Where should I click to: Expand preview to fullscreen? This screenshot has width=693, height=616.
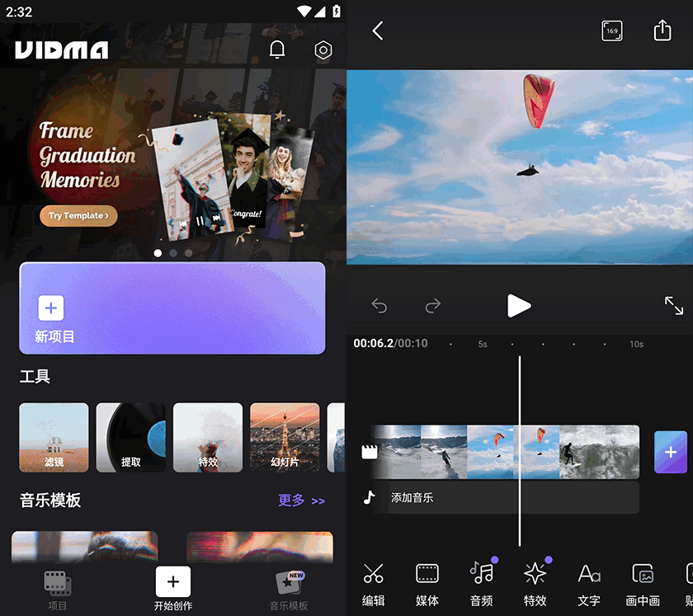click(x=673, y=305)
